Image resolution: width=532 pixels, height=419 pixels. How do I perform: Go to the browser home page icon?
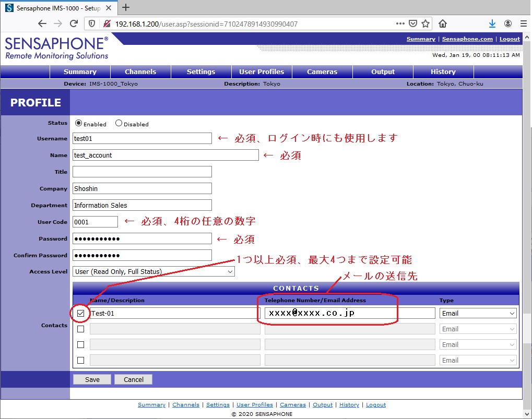point(442,23)
